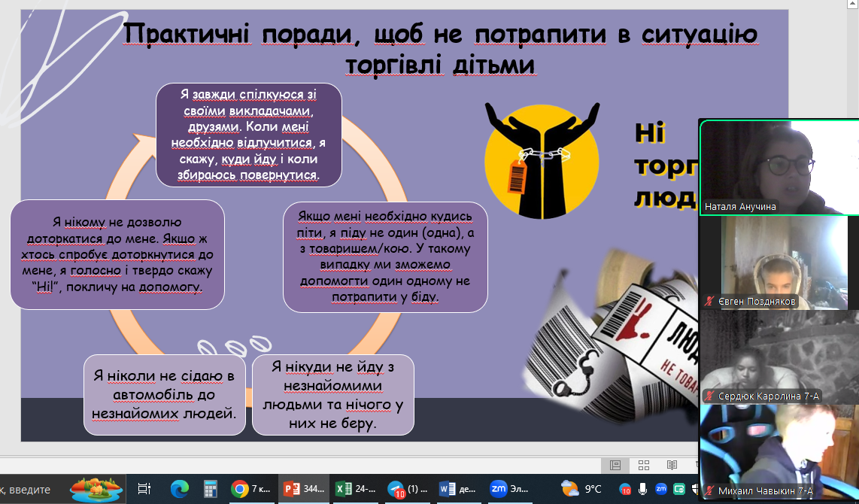The image size is (859, 504).
Task: Switch to the Word document on the taskbar
Action: click(459, 489)
